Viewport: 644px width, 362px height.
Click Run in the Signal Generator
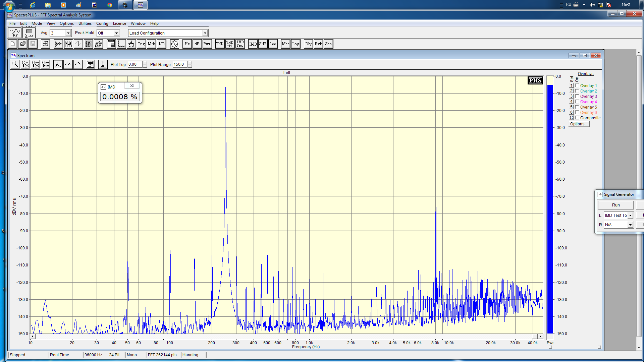(x=616, y=205)
